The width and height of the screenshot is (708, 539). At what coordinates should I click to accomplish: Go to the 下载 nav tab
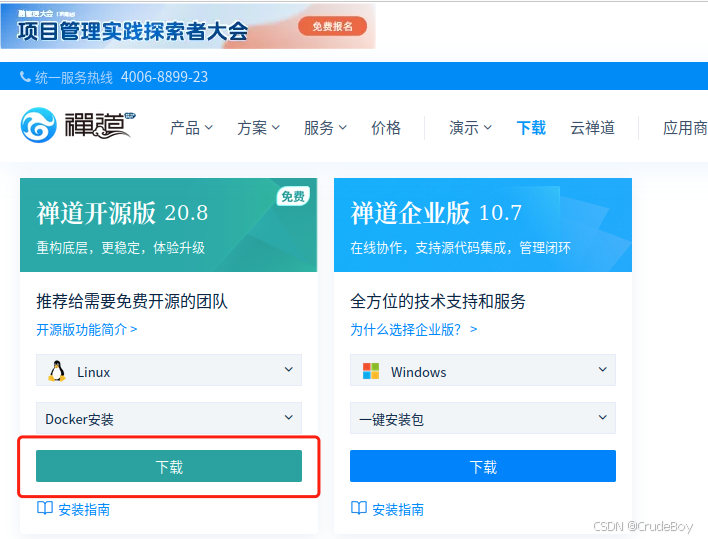(531, 128)
